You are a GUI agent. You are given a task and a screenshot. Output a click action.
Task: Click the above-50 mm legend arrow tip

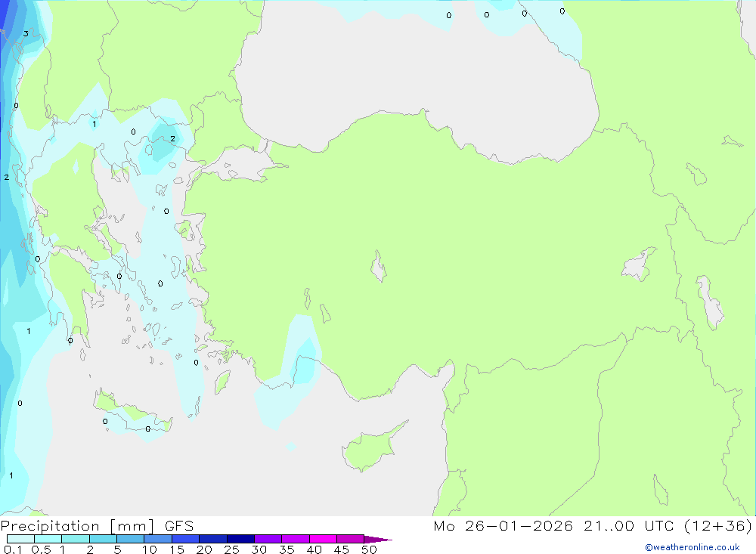[x=378, y=540]
